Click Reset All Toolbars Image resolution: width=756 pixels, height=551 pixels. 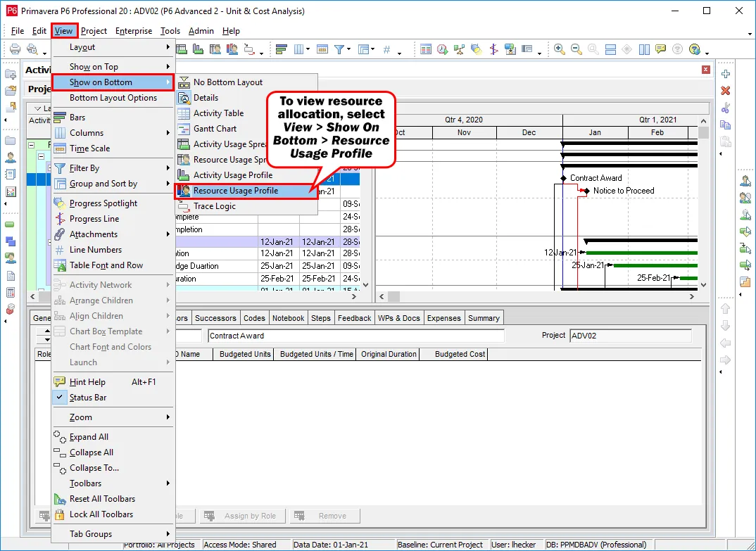(x=102, y=499)
